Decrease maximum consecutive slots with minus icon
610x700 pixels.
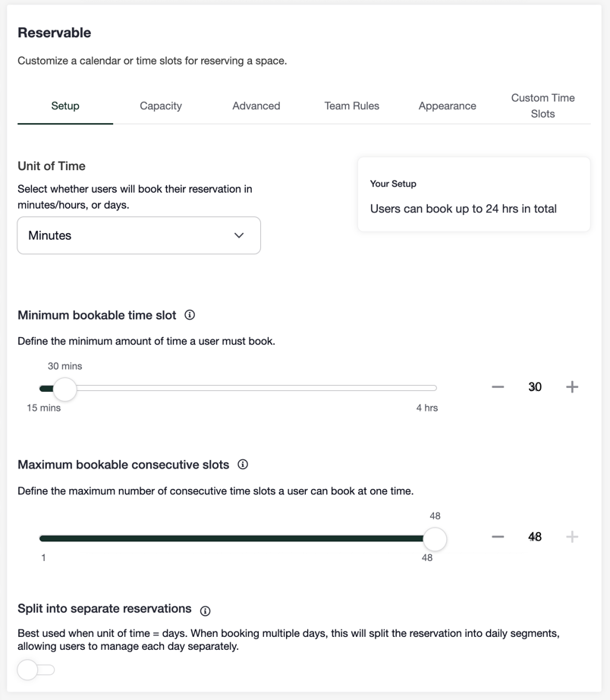[x=498, y=537]
